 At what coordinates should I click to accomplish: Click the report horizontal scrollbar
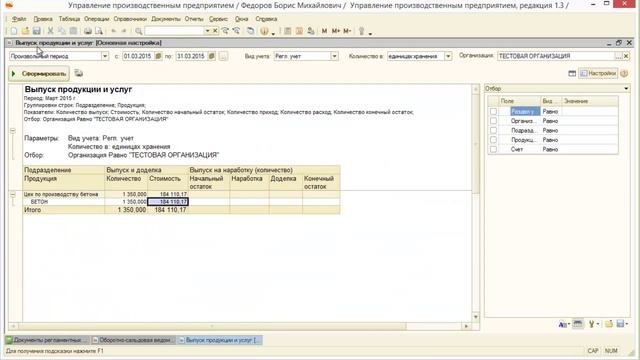pyautogui.click(x=212, y=326)
